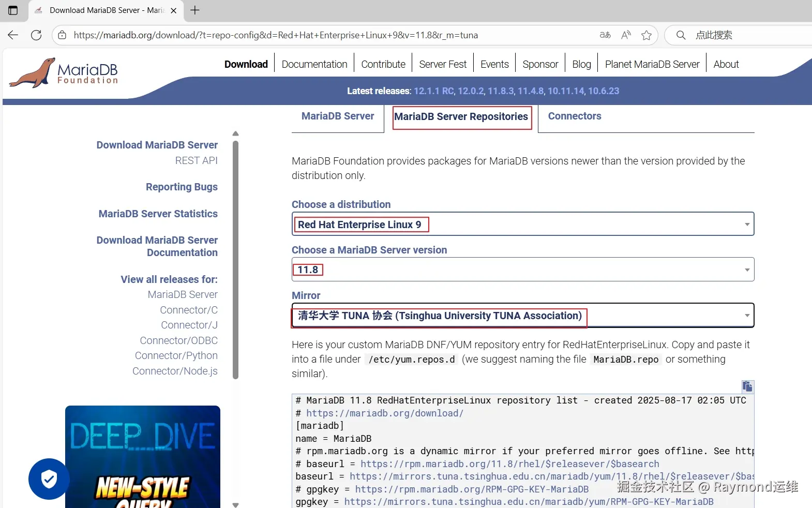Open the Mirror dropdown with TUNA selected
812x508 pixels.
pyautogui.click(x=523, y=315)
